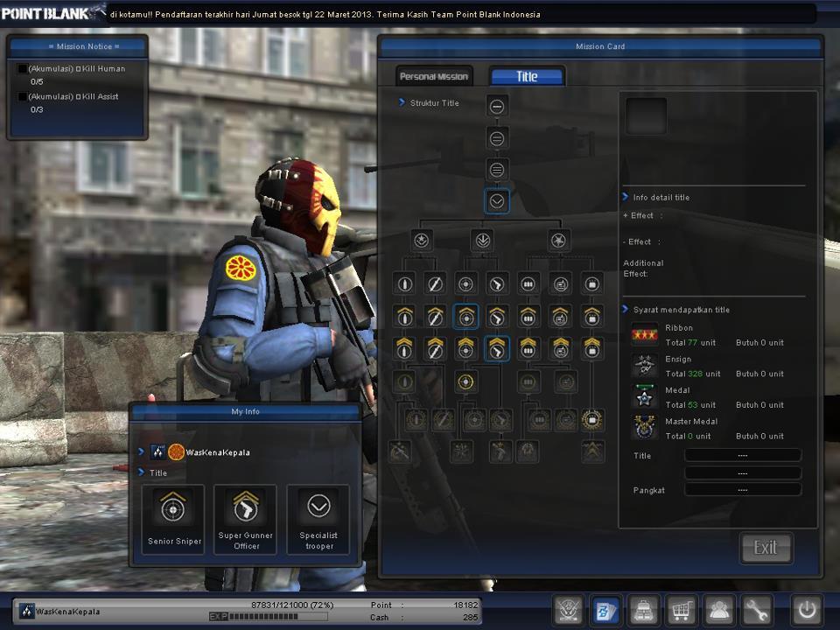Select the triple-bar title icon in tree
The height and width of the screenshot is (630, 840).
(x=497, y=171)
